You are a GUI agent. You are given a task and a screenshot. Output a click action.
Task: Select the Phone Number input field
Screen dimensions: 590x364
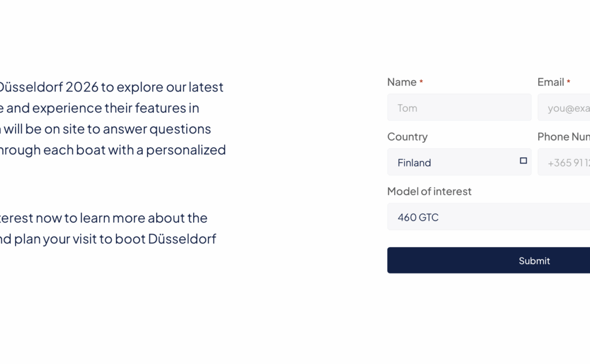(x=565, y=162)
